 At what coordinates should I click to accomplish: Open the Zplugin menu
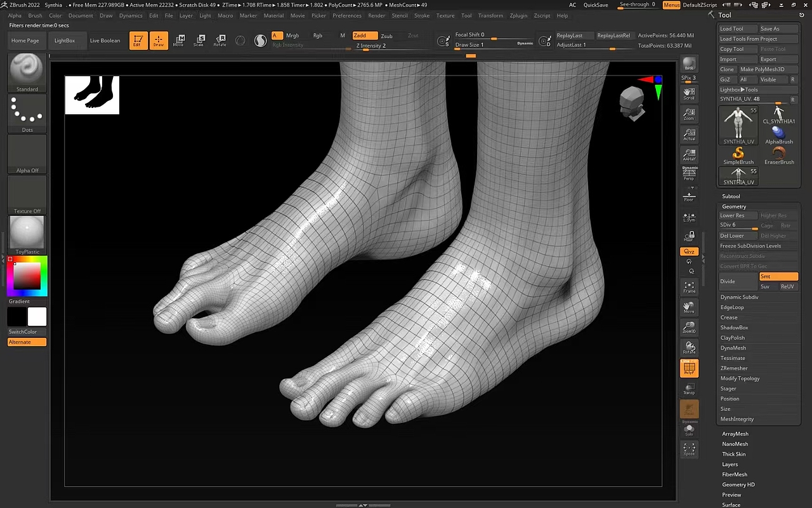coord(518,15)
